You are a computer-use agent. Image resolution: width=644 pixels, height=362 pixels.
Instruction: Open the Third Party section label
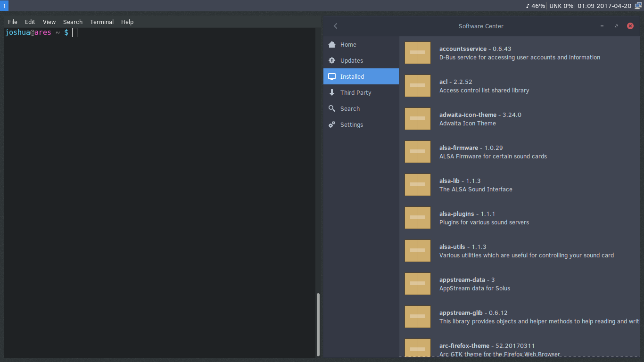tap(355, 92)
